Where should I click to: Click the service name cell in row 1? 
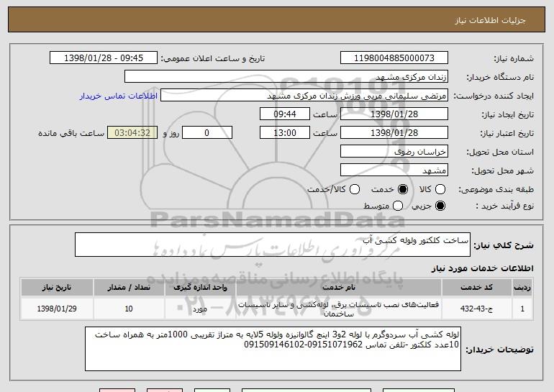click(x=339, y=309)
